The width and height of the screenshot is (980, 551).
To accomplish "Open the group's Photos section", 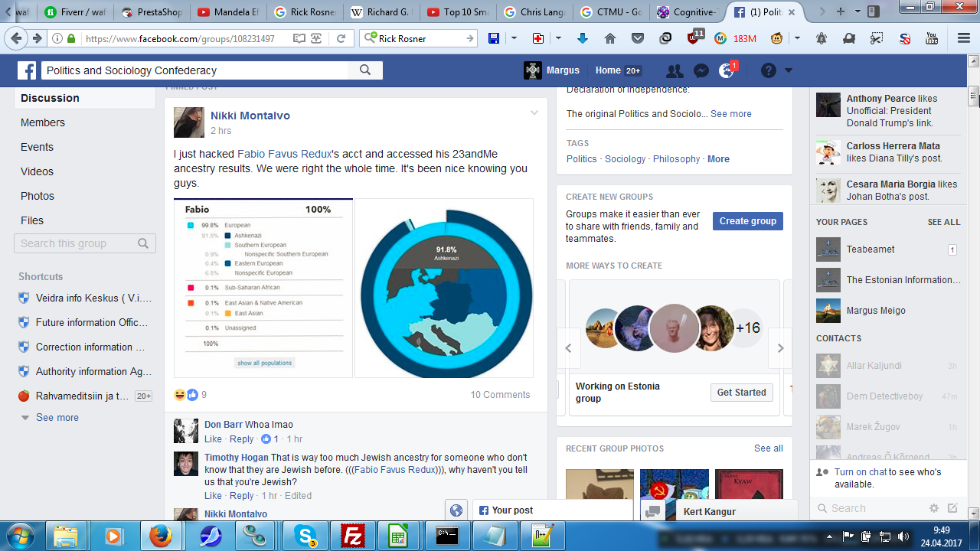I will [x=38, y=196].
